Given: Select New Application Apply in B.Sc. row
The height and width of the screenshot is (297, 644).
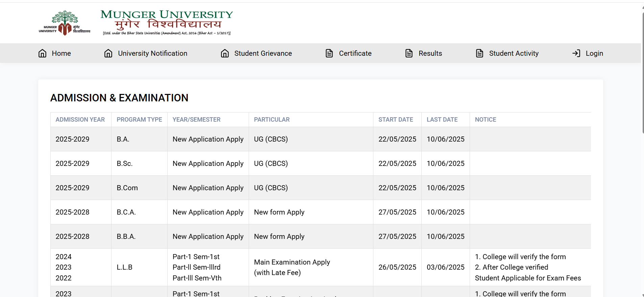Looking at the screenshot, I should tap(208, 164).
